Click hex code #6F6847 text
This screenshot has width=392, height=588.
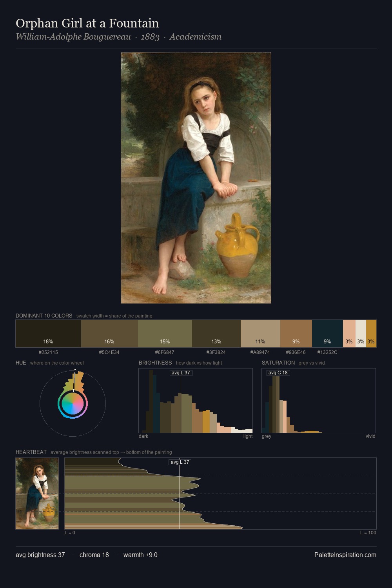click(x=165, y=352)
